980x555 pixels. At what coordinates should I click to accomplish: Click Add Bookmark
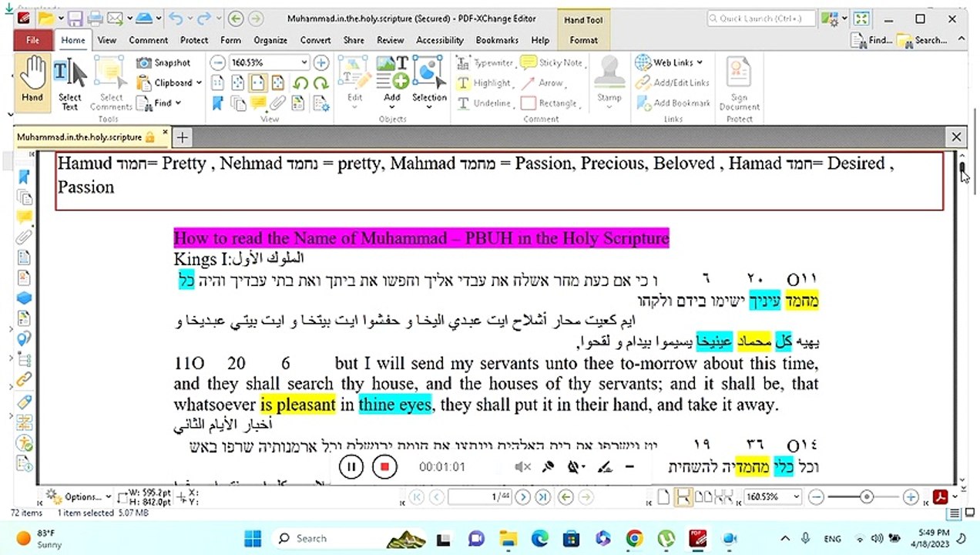pyautogui.click(x=673, y=103)
